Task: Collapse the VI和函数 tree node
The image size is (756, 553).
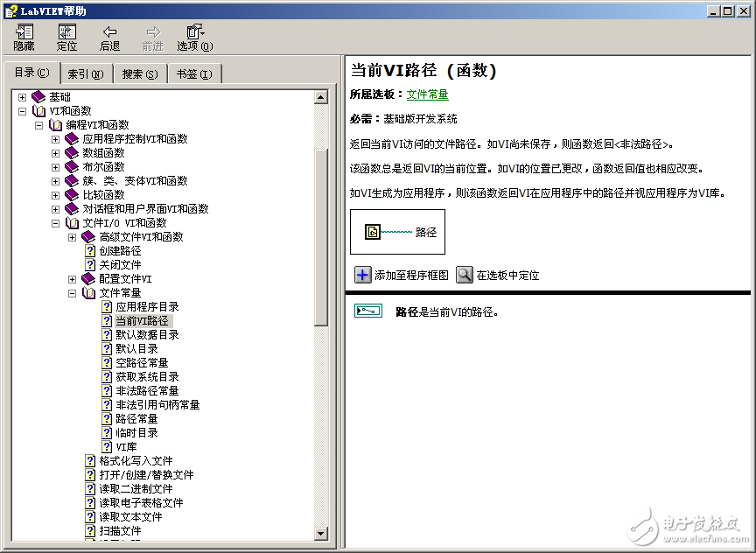Action: [22, 111]
